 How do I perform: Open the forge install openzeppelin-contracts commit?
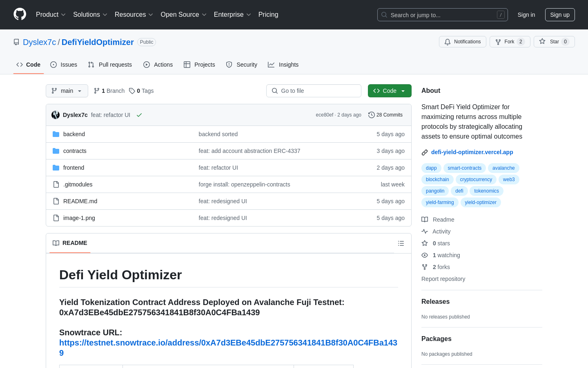pyautogui.click(x=245, y=184)
